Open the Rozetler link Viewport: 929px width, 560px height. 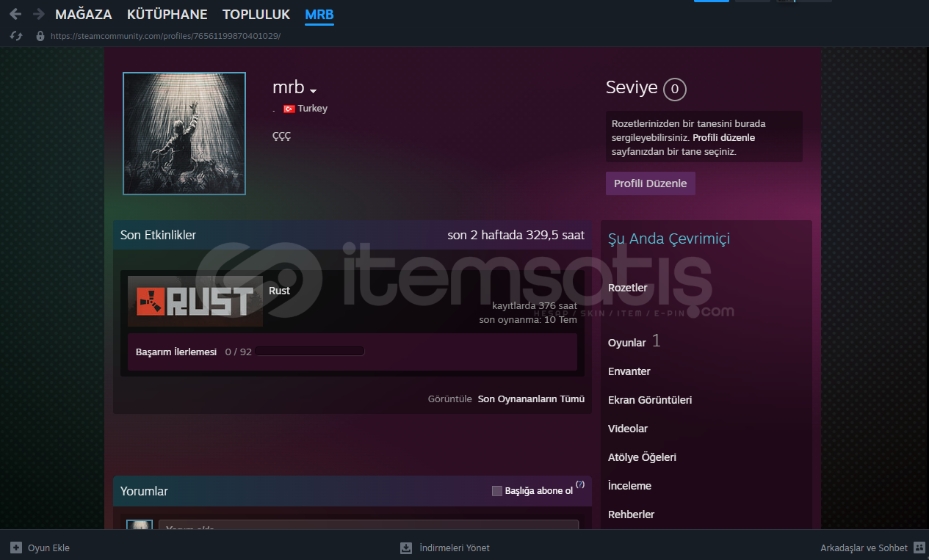[628, 288]
